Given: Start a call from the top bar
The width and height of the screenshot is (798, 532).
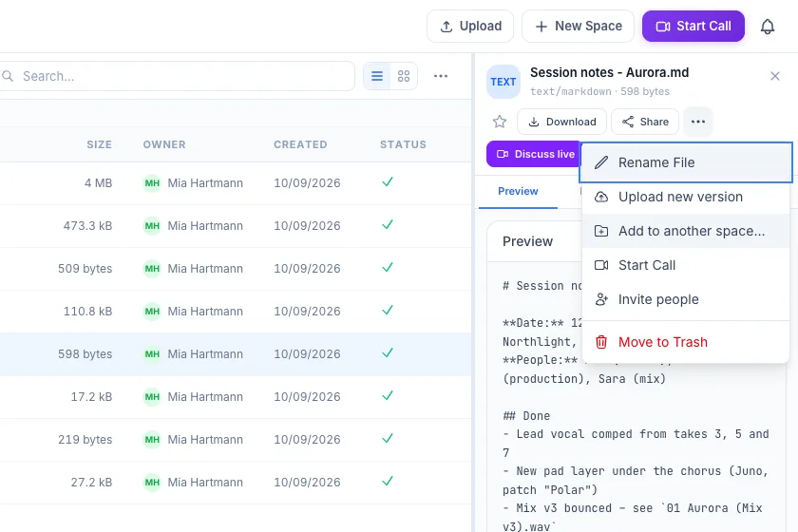Looking at the screenshot, I should tap(693, 26).
